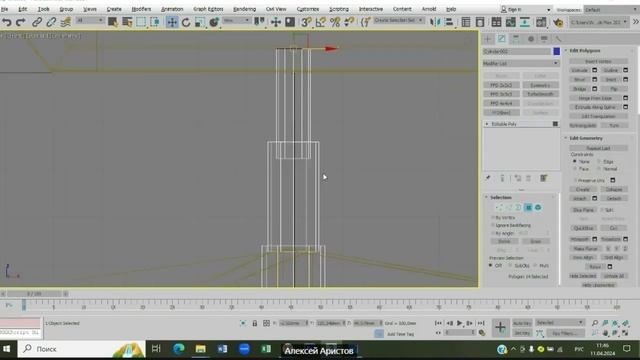Select the Unlink Selection tool
This screenshot has width=640, height=360.
[x=51, y=22]
